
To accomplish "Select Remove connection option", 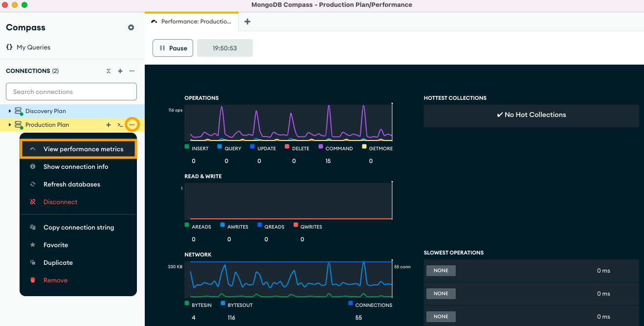I will tap(78, 280).
